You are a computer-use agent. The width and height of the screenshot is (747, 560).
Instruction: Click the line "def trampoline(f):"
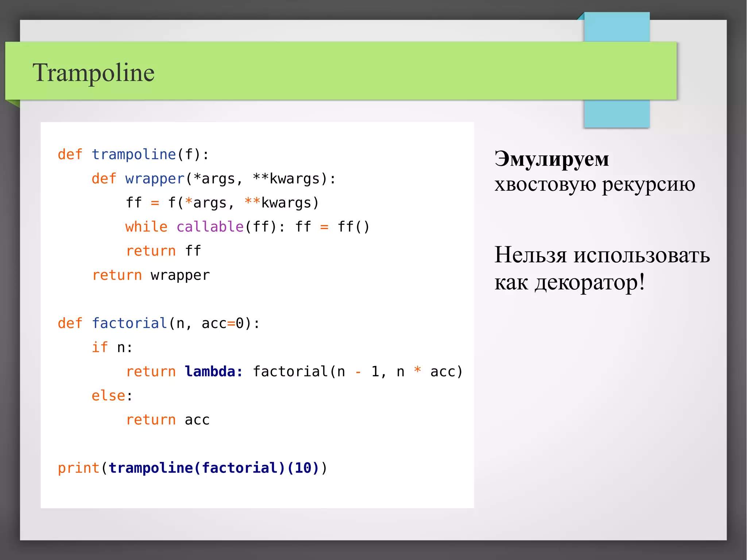[x=133, y=155]
